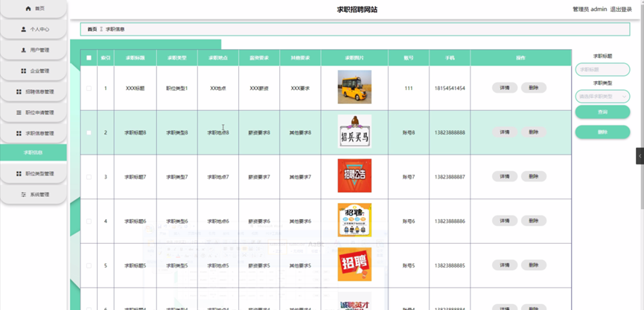Click the 薪资要求7 cell
This screenshot has height=310, width=644.
[x=259, y=177]
